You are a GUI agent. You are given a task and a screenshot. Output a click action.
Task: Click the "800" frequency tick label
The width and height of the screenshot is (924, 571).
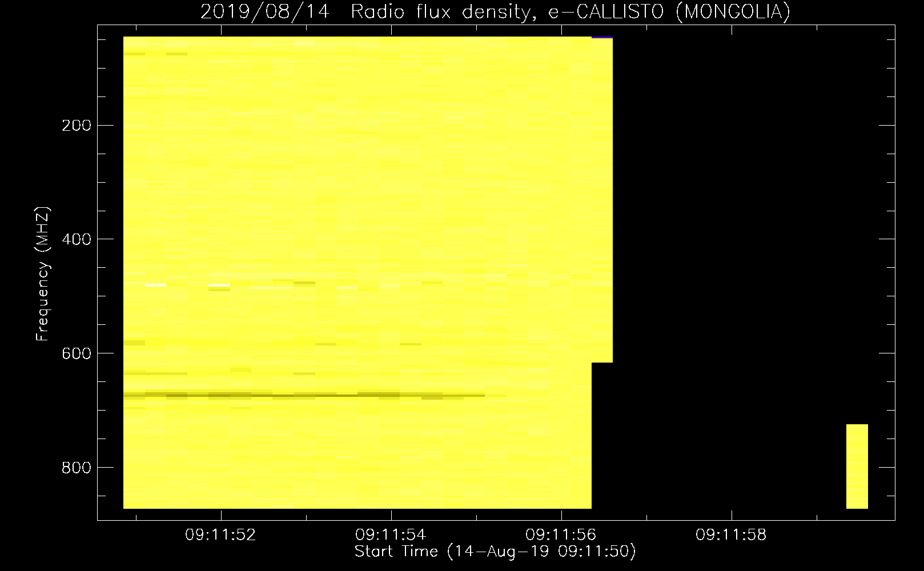[76, 468]
